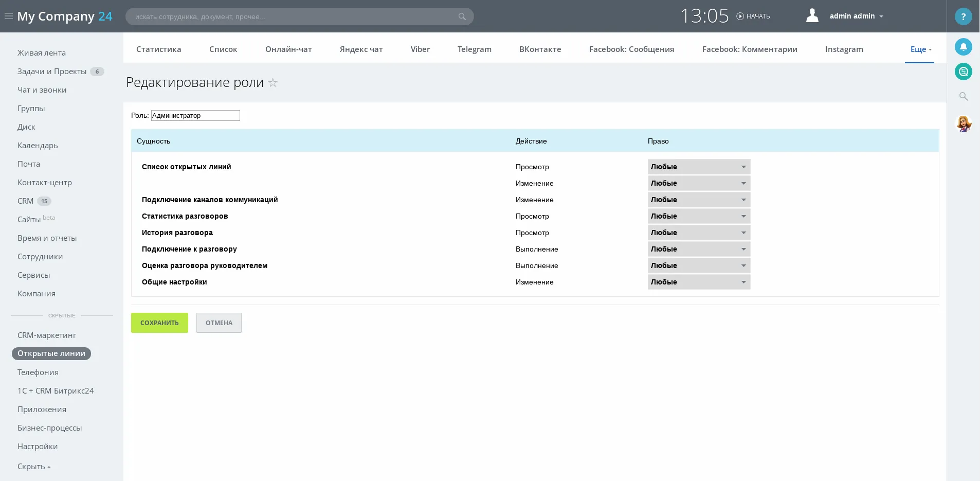Open the chat messenger icon in right panel
The height and width of the screenshot is (481, 980).
[x=963, y=72]
